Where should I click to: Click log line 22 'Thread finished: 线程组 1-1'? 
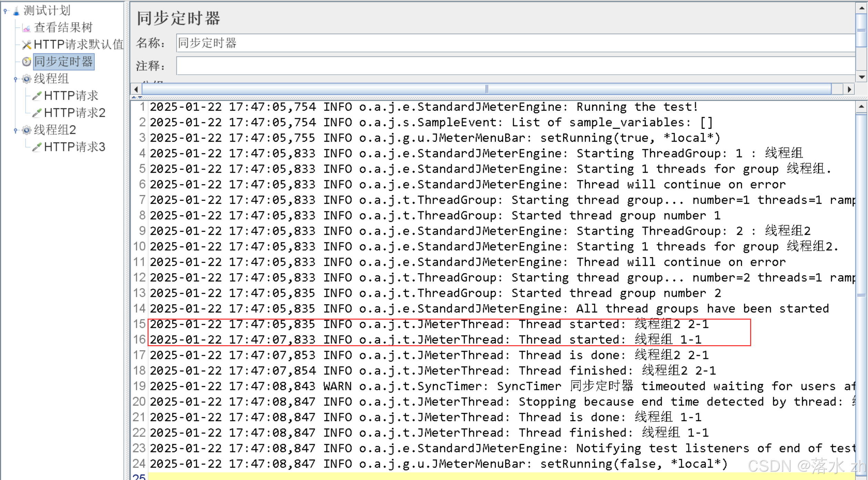[x=429, y=433]
